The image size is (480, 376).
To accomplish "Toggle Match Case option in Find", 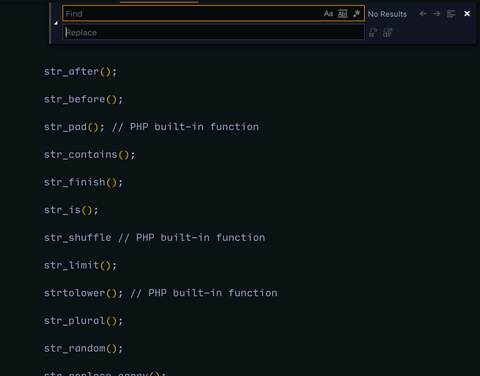I will click(x=328, y=14).
